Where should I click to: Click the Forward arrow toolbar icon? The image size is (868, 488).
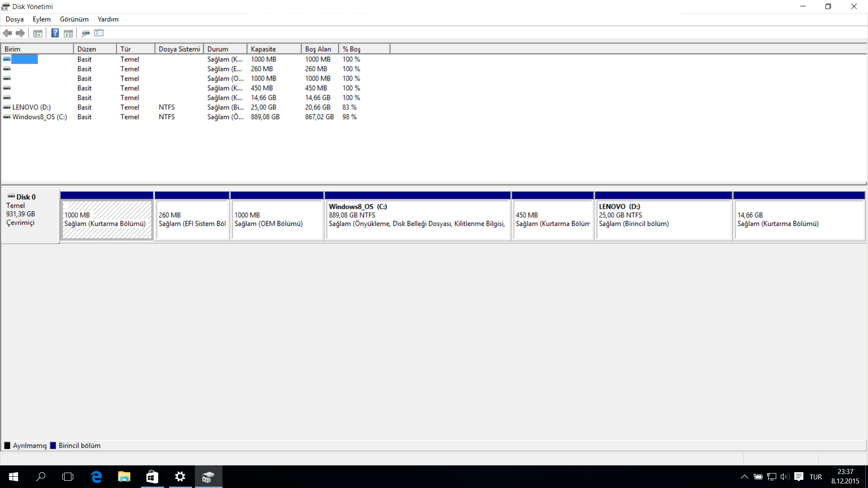(20, 33)
